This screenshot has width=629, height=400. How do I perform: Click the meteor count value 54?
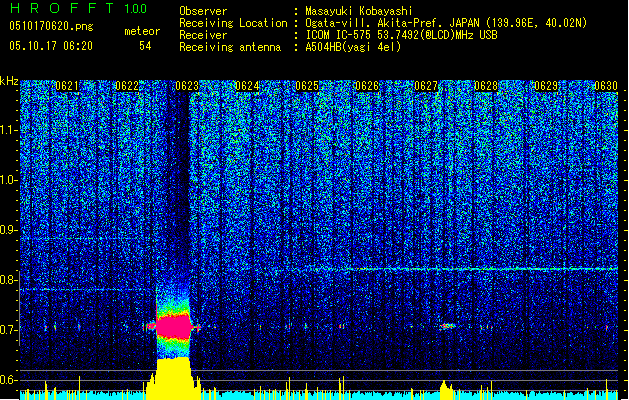click(145, 46)
